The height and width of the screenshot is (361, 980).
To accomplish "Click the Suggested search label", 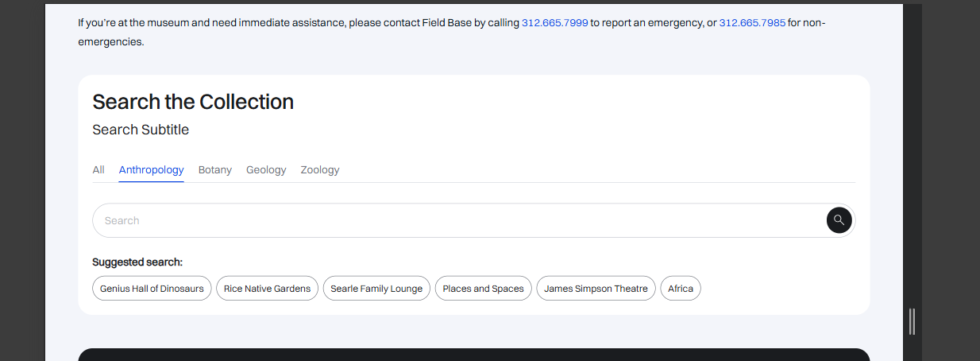I will (x=137, y=262).
